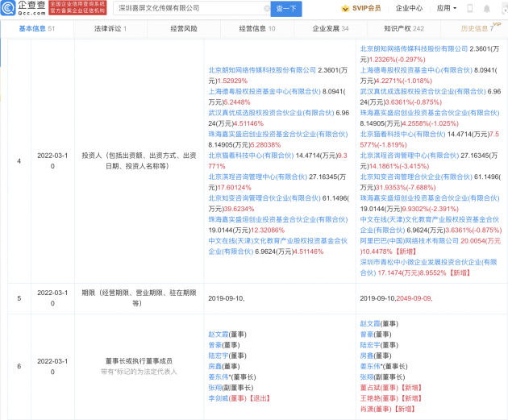Select row 4 date 2022-03-10

click(52, 160)
